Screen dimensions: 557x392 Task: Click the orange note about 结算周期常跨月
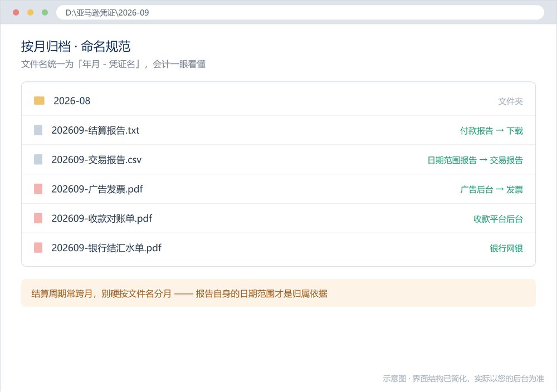click(278, 293)
